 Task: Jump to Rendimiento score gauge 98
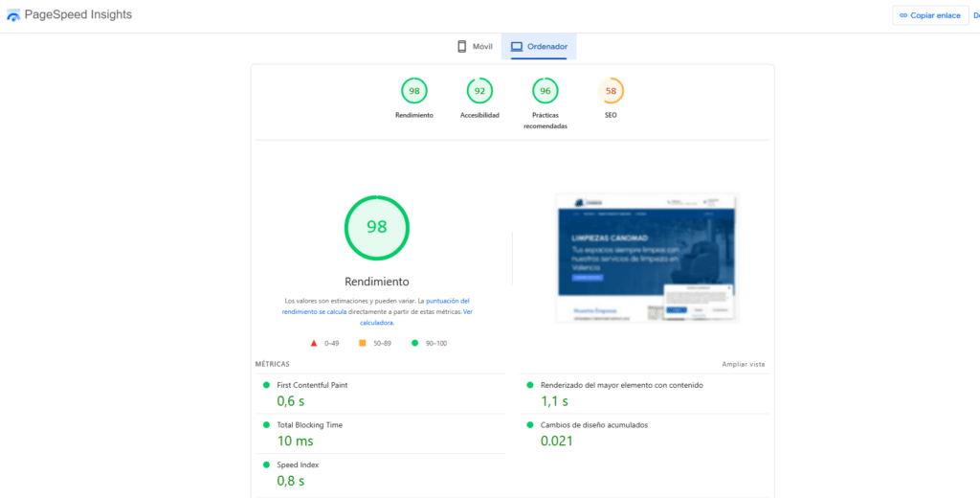pyautogui.click(x=414, y=91)
